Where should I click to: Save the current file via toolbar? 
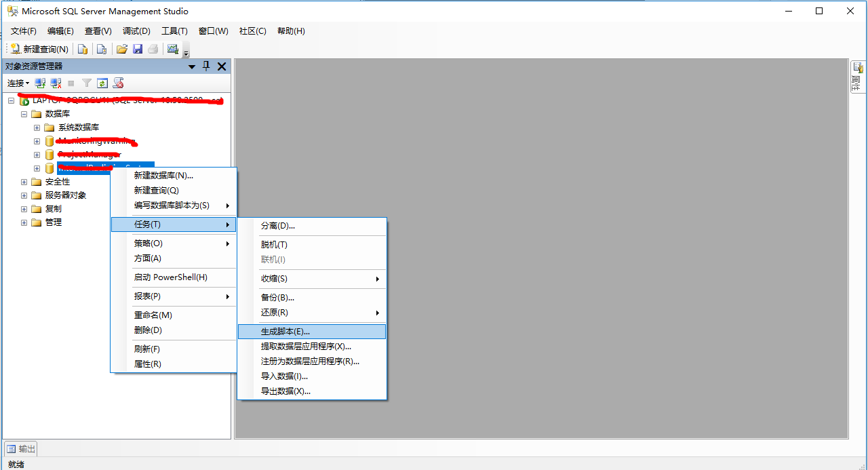pyautogui.click(x=138, y=48)
